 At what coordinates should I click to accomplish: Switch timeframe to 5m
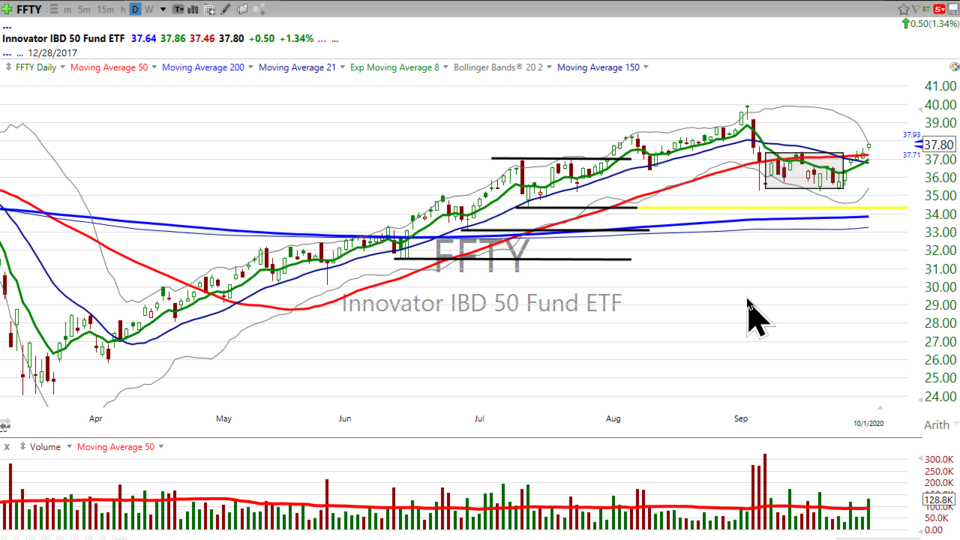pyautogui.click(x=84, y=9)
